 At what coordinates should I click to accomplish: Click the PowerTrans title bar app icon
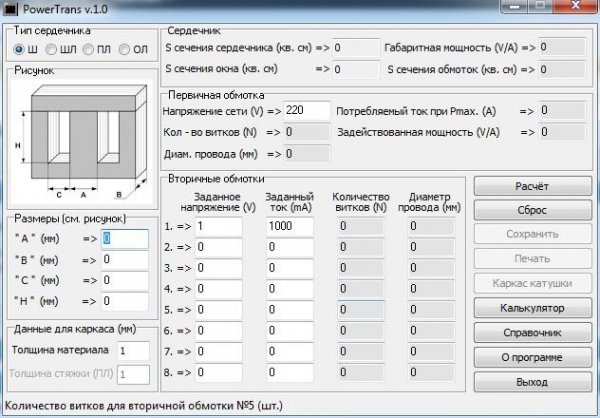click(x=10, y=9)
